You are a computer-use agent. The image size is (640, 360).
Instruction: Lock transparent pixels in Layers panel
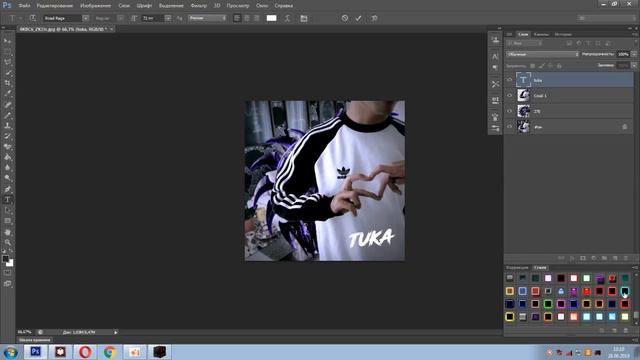tap(532, 66)
